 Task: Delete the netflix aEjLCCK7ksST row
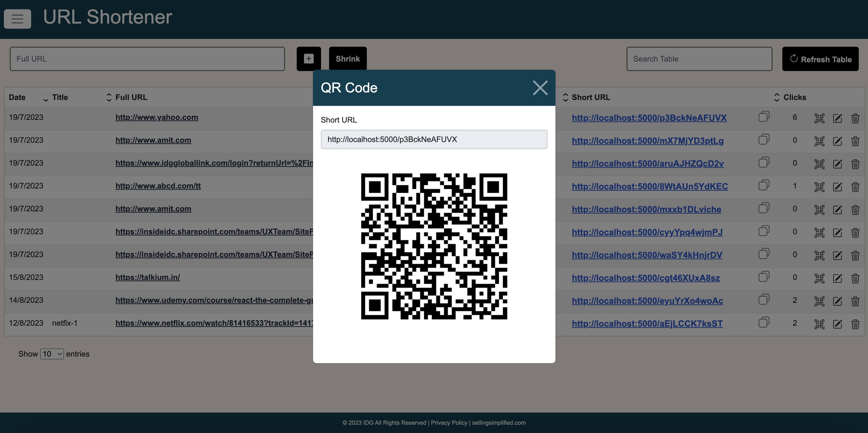855,324
